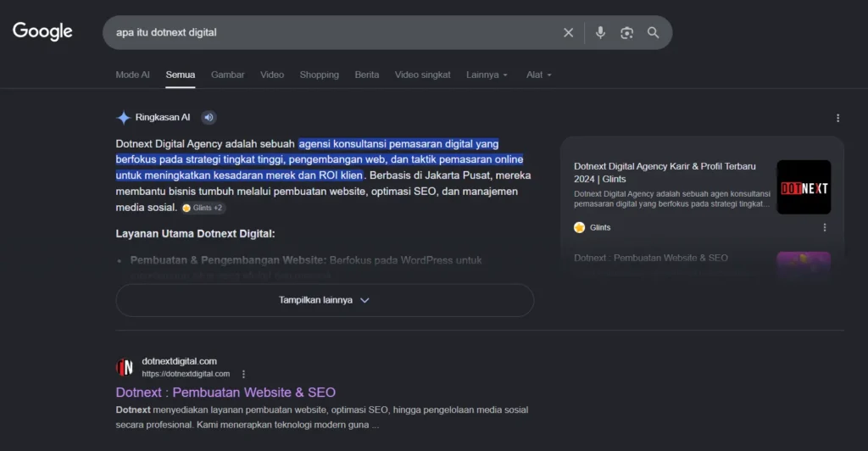Switch to the Gambar tab
This screenshot has height=451, width=868.
[227, 75]
